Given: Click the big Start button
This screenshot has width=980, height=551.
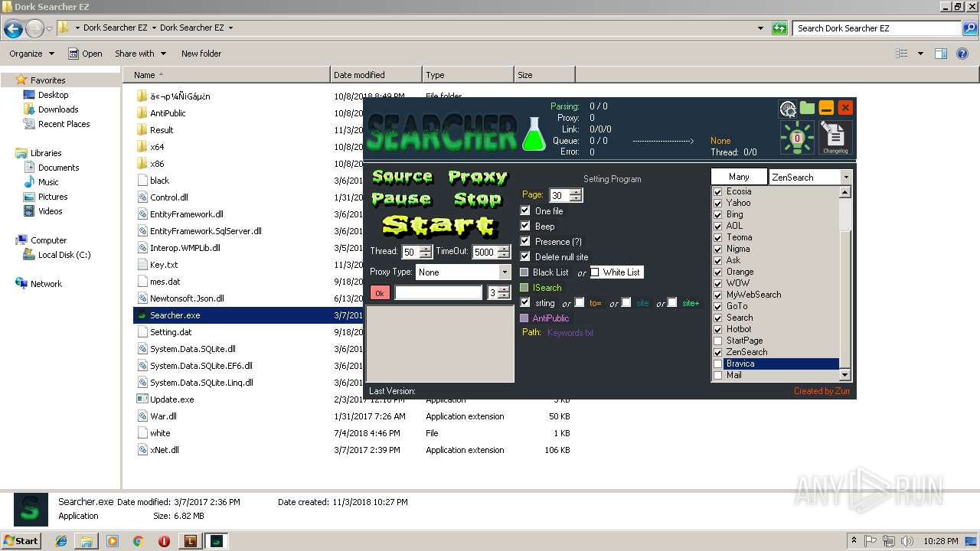Looking at the screenshot, I should point(439,226).
